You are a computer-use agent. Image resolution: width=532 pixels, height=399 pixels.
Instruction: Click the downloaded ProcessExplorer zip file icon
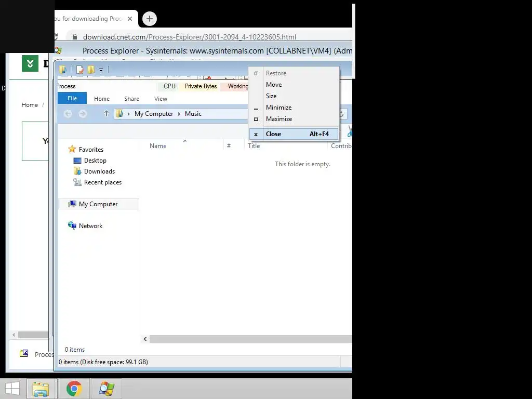click(x=24, y=353)
